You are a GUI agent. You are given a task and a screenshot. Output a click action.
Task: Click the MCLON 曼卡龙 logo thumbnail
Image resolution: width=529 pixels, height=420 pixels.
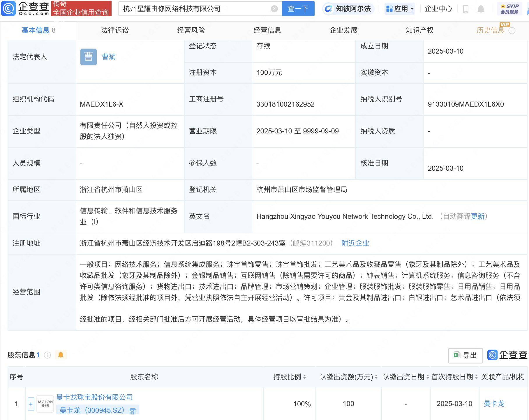click(x=45, y=404)
